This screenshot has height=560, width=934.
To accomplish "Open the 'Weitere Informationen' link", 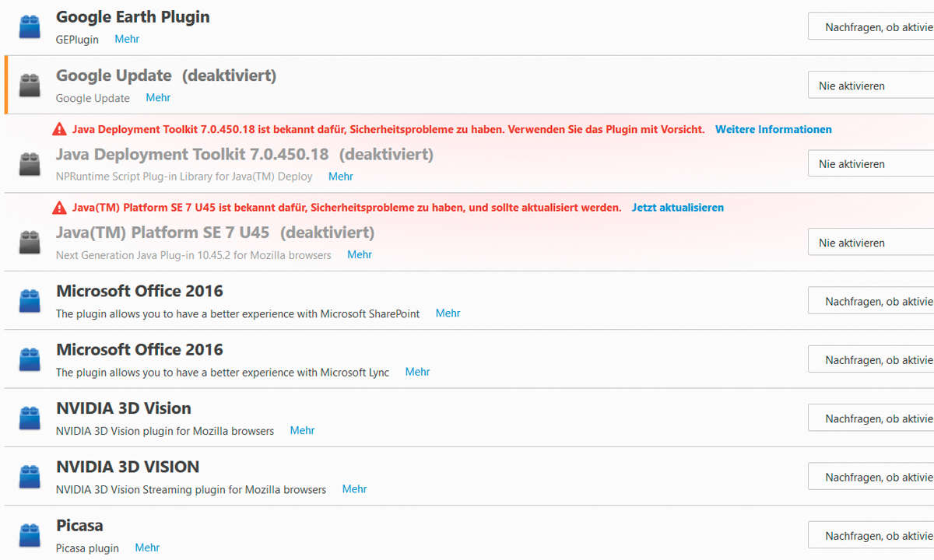I will 774,129.
